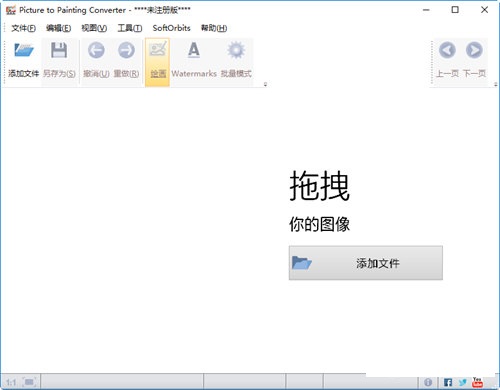Screen dimensions: 500x390
Task: Go to 上一页 previous page
Action: pos(447,51)
